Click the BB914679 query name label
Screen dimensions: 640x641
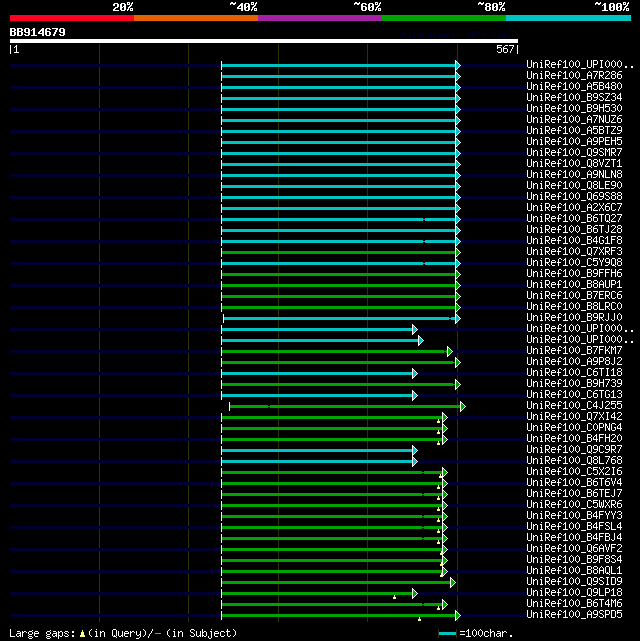(38, 32)
